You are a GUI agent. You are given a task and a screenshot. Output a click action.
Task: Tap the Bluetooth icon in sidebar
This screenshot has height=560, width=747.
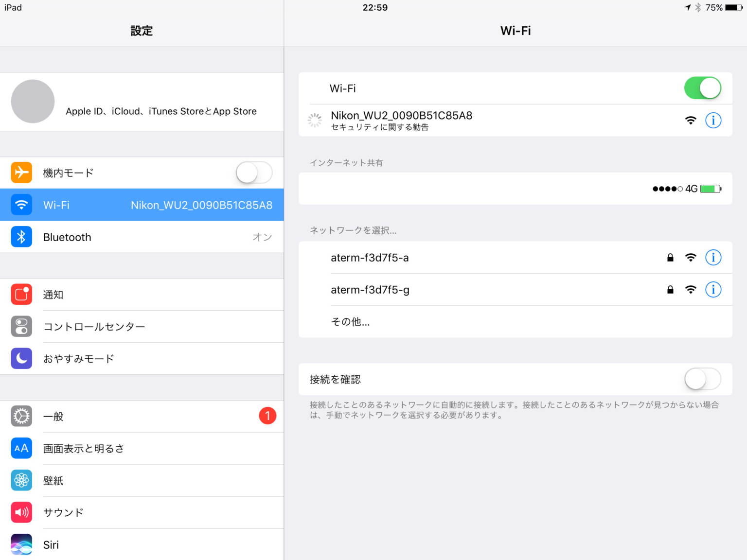coord(21,237)
